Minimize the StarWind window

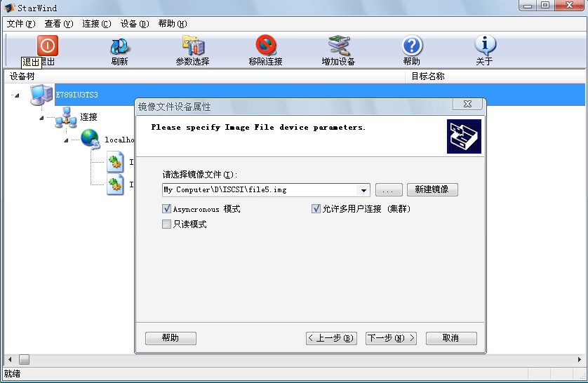click(x=528, y=5)
